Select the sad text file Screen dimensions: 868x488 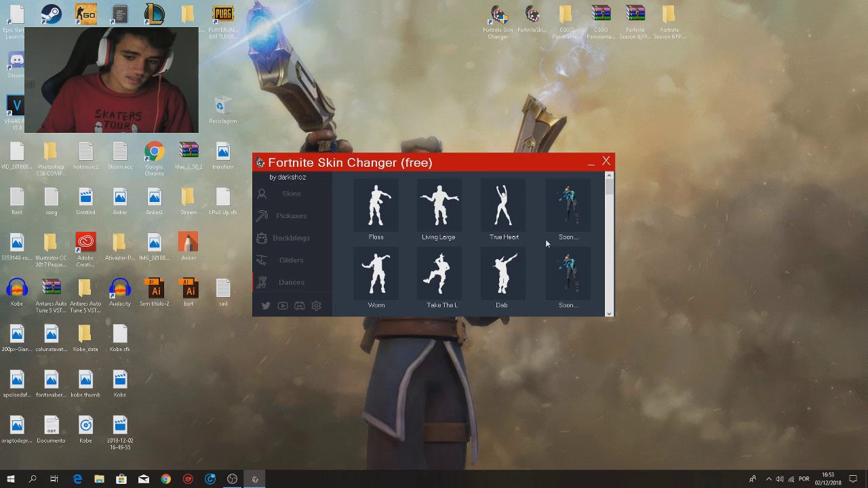click(x=222, y=292)
